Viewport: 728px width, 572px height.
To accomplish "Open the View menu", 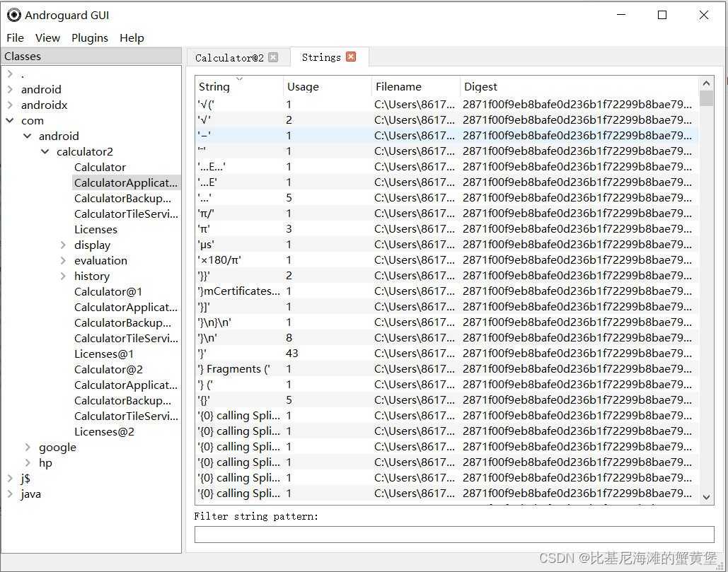I will tap(47, 37).
